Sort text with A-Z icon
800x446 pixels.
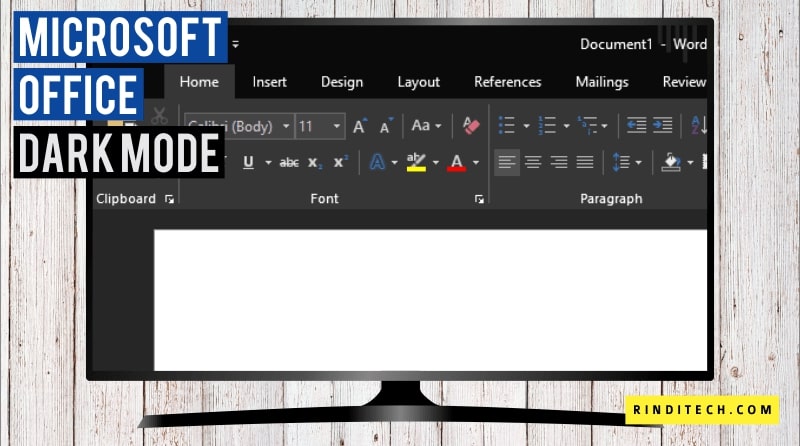click(x=699, y=125)
